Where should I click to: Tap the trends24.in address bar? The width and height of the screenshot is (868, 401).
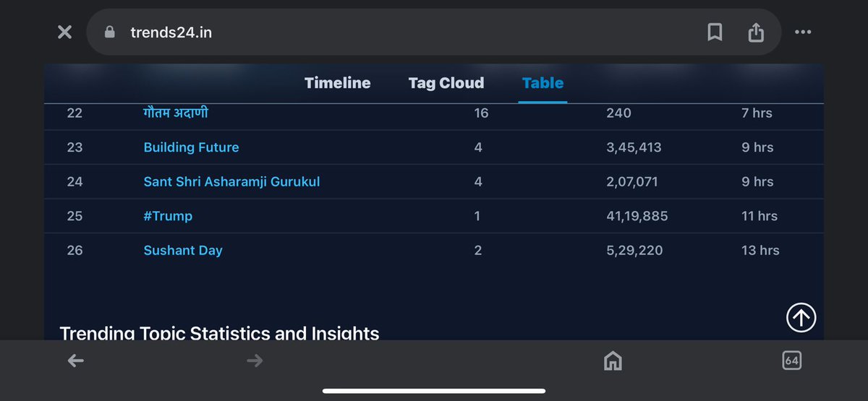pyautogui.click(x=434, y=32)
